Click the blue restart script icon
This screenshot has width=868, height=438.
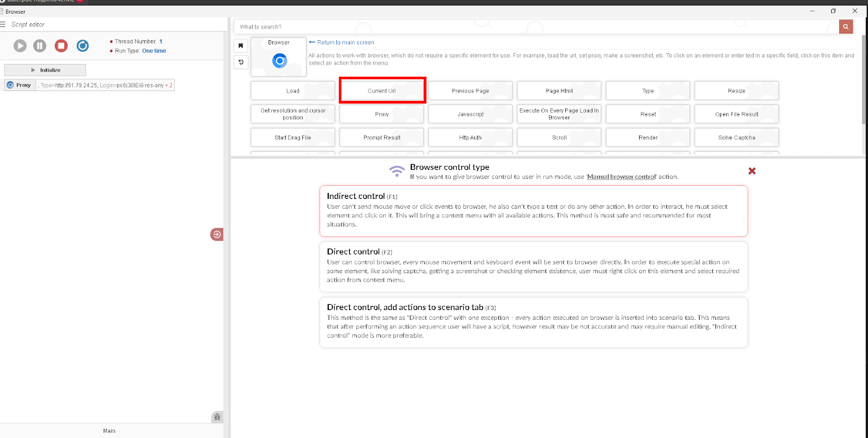pos(82,46)
